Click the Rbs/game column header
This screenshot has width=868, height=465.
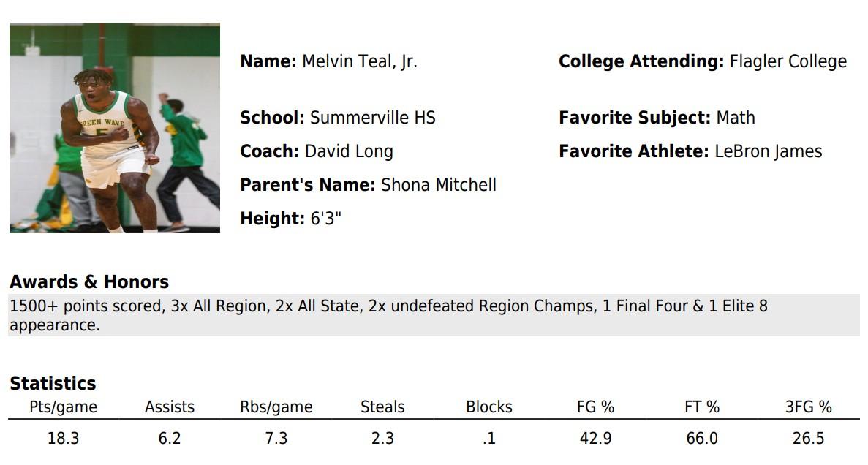point(276,407)
